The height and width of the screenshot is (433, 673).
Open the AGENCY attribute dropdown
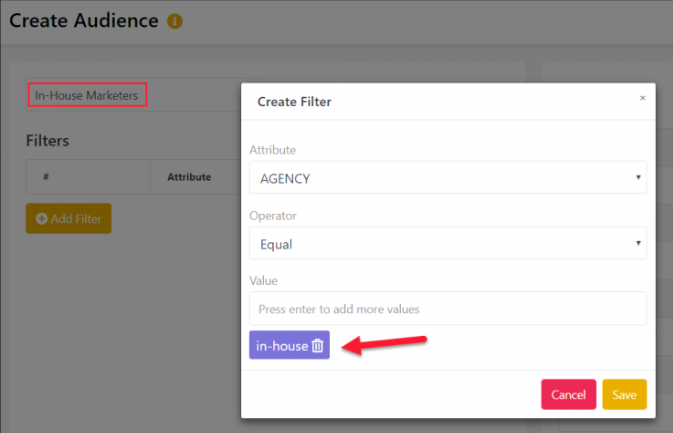pos(448,178)
